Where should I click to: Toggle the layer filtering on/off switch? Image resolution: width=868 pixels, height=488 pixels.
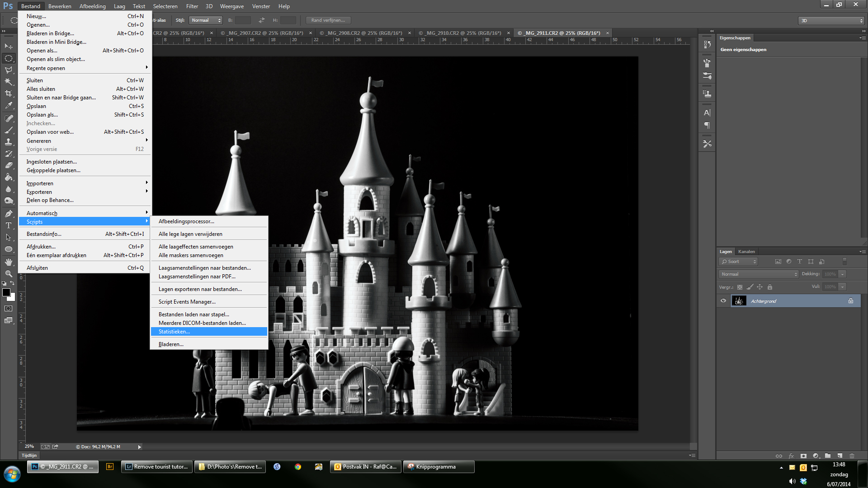844,262
